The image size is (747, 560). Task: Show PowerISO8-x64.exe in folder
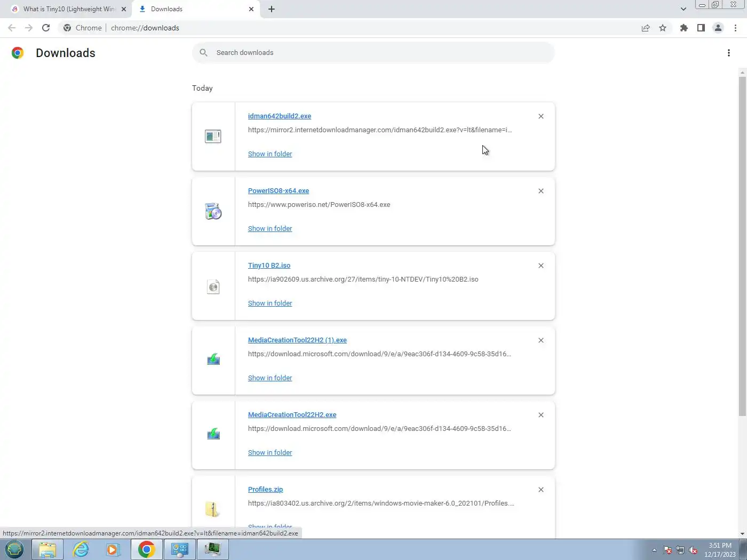point(270,228)
